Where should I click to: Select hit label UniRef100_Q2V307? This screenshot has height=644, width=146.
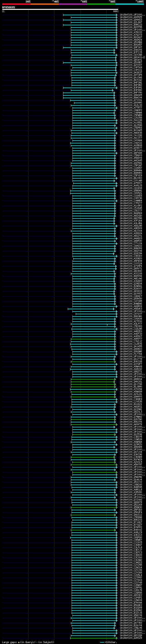(131, 65)
